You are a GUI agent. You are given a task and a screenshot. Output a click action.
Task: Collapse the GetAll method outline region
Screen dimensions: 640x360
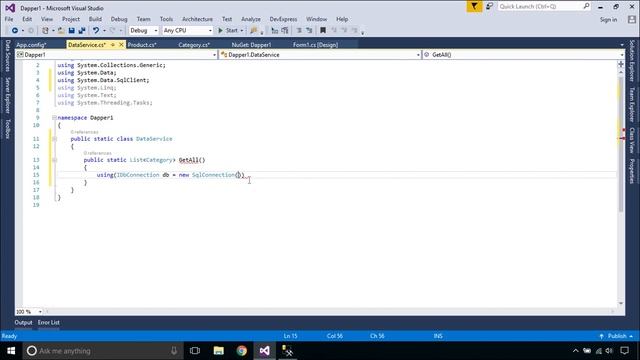55,160
